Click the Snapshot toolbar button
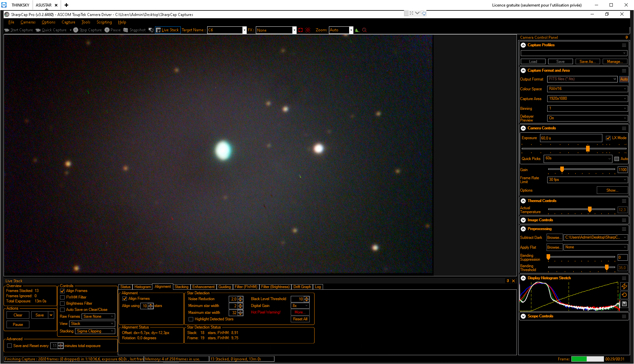 click(134, 30)
